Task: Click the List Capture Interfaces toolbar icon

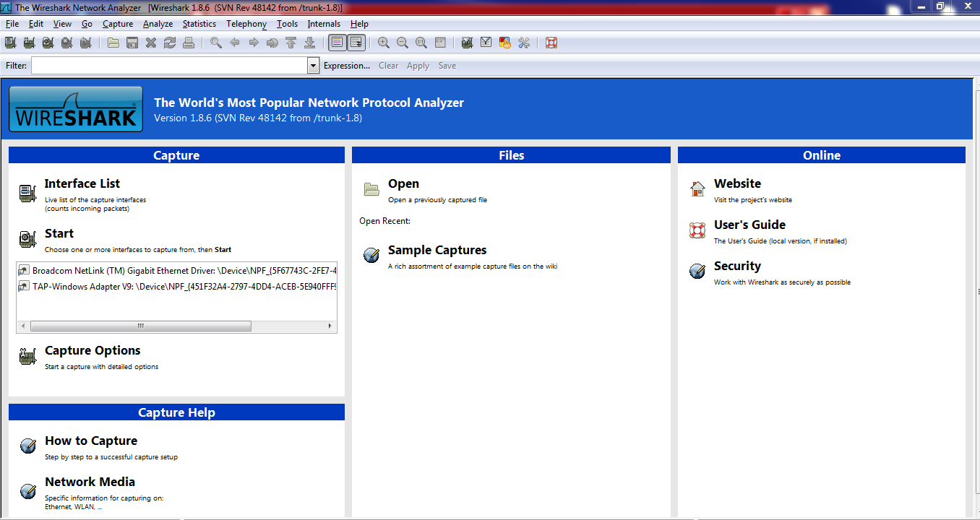Action: (x=11, y=43)
